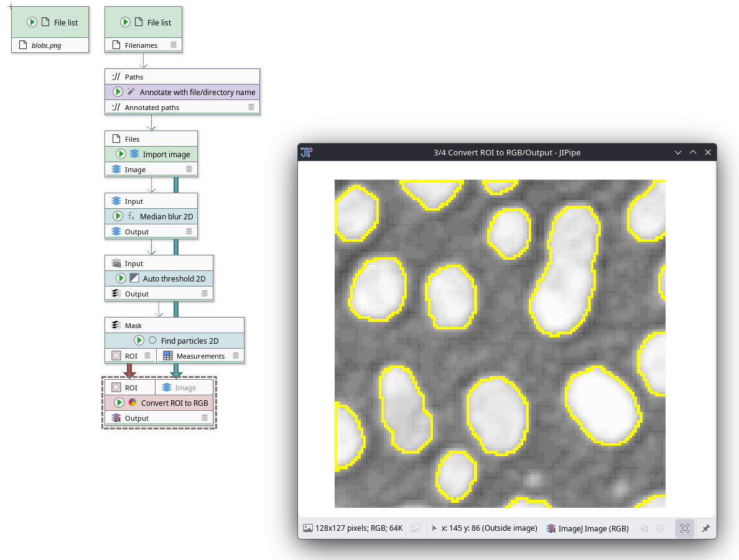The width and height of the screenshot is (739, 560).
Task: Click Measurements output cache database icon
Action: pos(236,356)
